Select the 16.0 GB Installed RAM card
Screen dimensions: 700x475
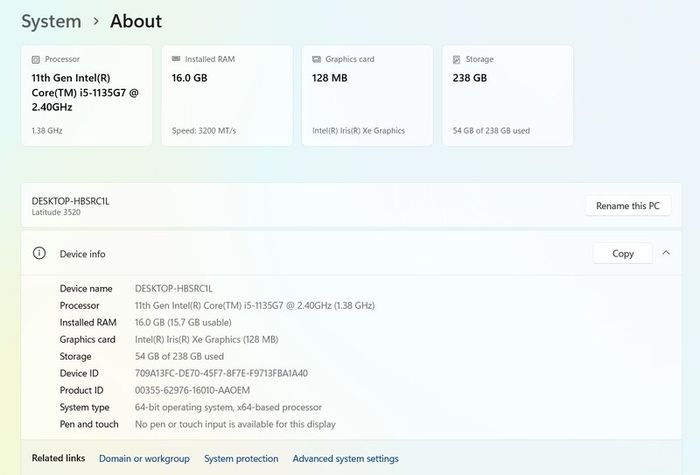[227, 96]
